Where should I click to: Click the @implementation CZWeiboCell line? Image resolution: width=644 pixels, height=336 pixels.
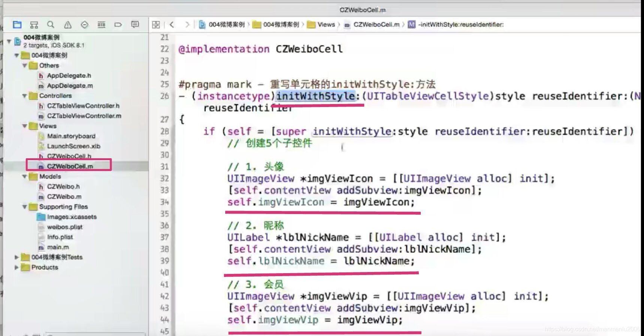click(261, 49)
